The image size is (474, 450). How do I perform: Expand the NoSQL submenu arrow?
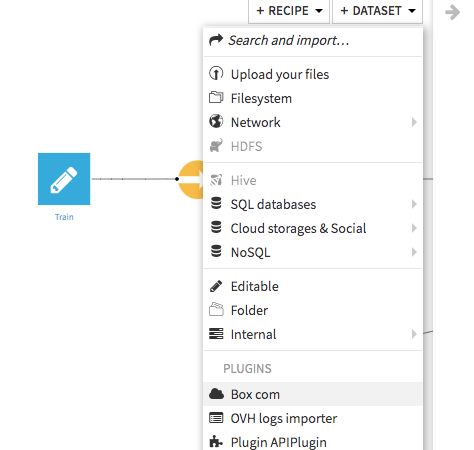tap(414, 252)
